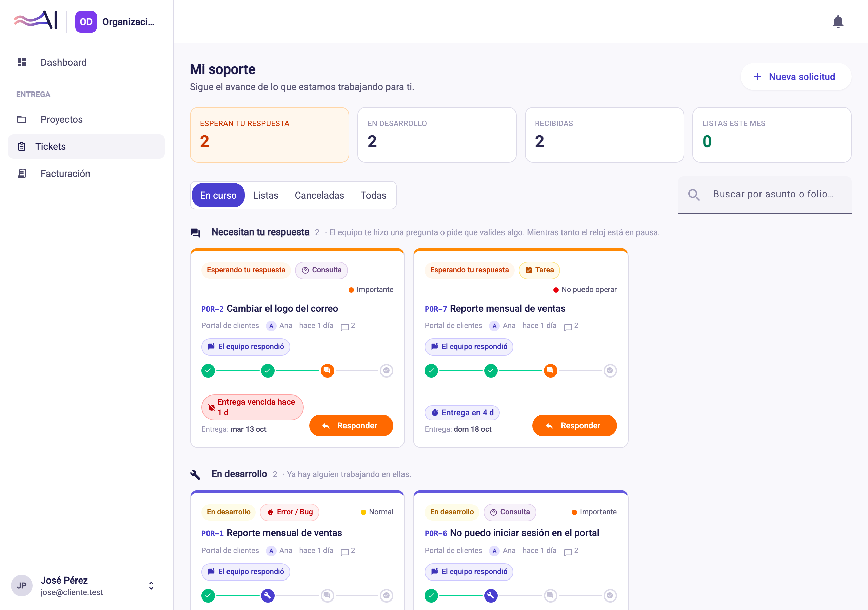This screenshot has height=610, width=868.
Task: Click the JP user avatar
Action: pyautogui.click(x=22, y=586)
